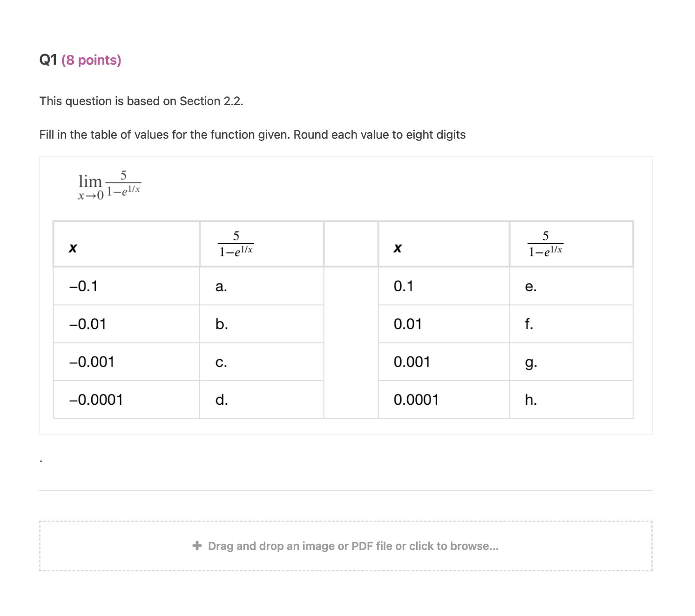Select answer field f for x = 0.01
Viewport: 695px width, 616px height.
click(x=529, y=324)
